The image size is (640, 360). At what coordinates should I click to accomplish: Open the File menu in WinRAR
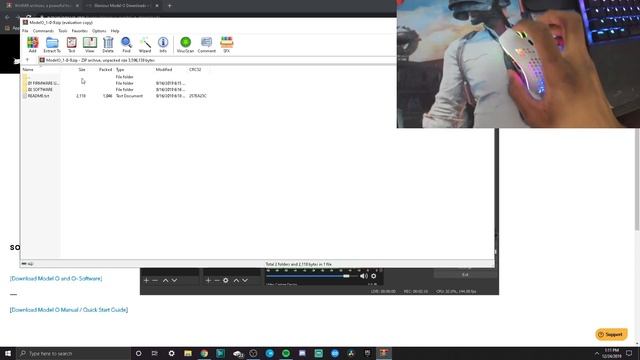25,31
